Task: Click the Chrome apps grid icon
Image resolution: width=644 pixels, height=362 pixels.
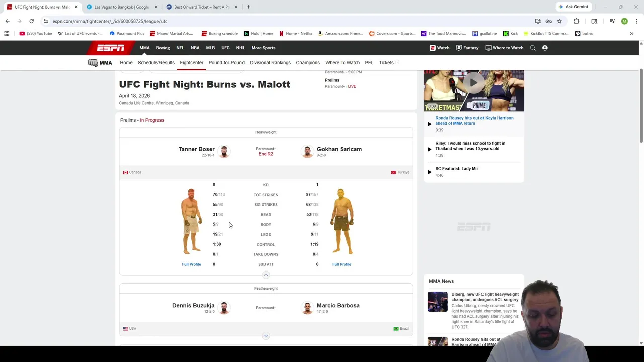Action: point(7,34)
